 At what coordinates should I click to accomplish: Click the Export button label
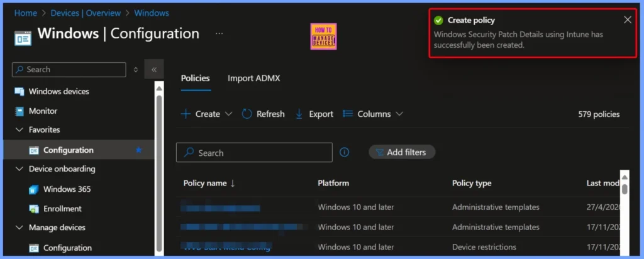[321, 114]
